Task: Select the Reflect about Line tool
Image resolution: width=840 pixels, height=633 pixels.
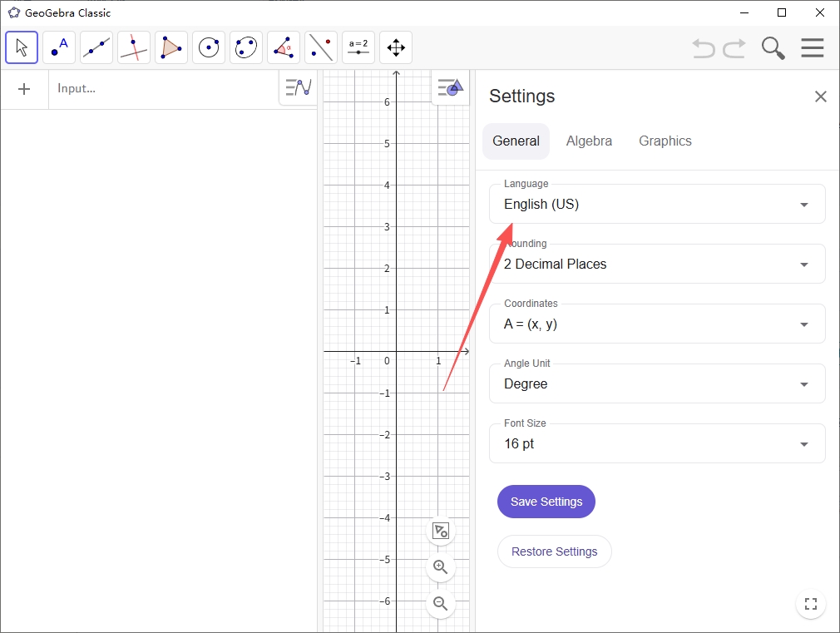Action: [321, 47]
